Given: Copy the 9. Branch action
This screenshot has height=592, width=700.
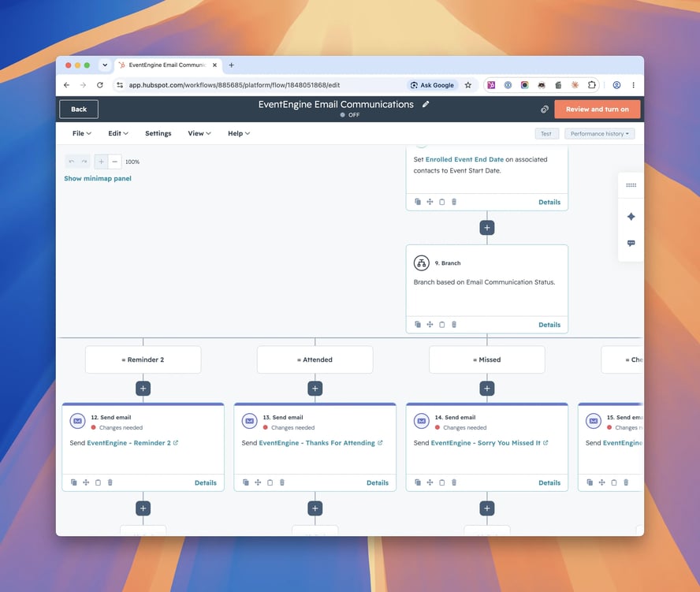Looking at the screenshot, I should pyautogui.click(x=418, y=324).
